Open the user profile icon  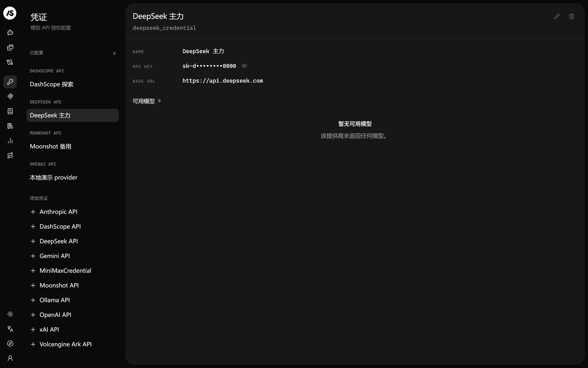click(10, 358)
